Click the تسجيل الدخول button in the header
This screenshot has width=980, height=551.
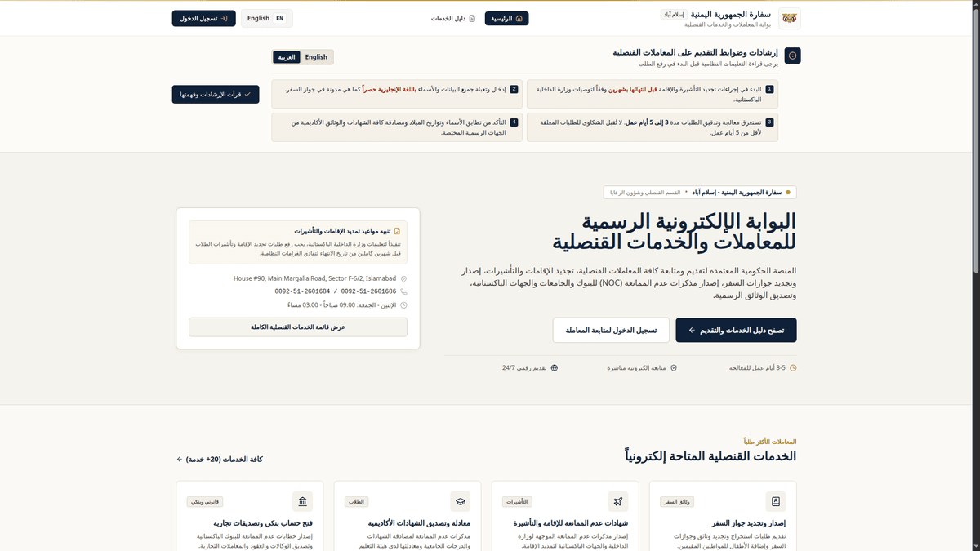pyautogui.click(x=203, y=18)
